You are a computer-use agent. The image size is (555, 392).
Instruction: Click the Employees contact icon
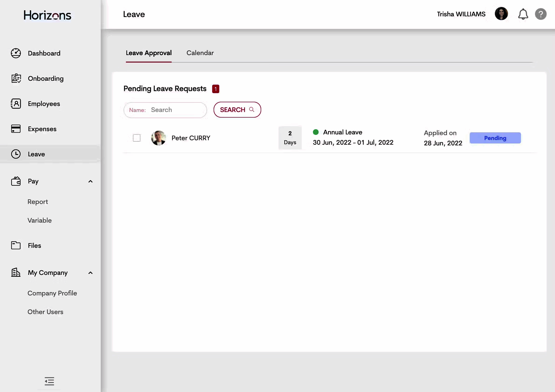(16, 104)
